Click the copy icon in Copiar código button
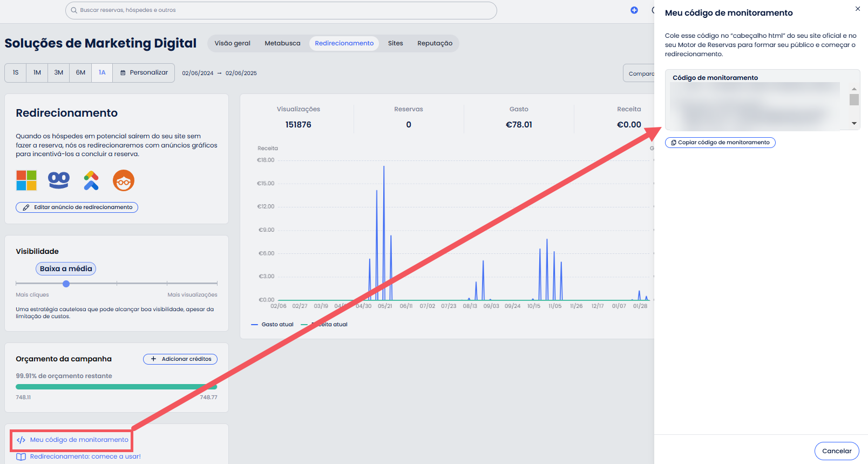This screenshot has width=868, height=464. (x=674, y=143)
